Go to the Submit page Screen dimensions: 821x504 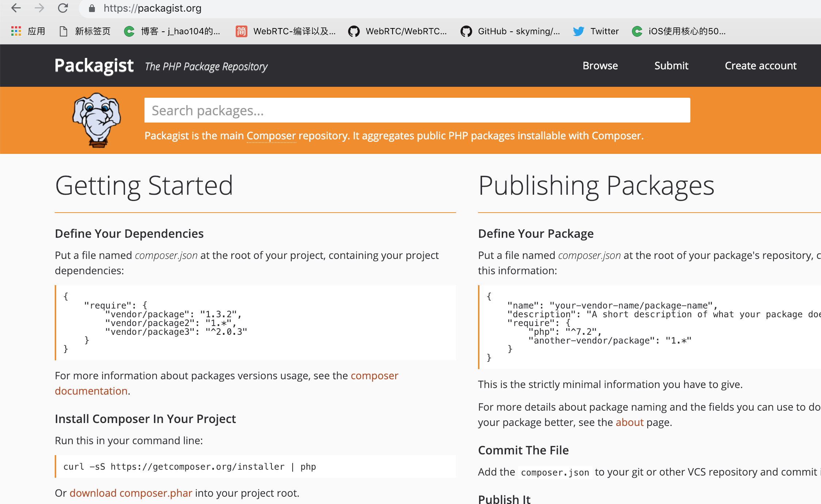(671, 66)
